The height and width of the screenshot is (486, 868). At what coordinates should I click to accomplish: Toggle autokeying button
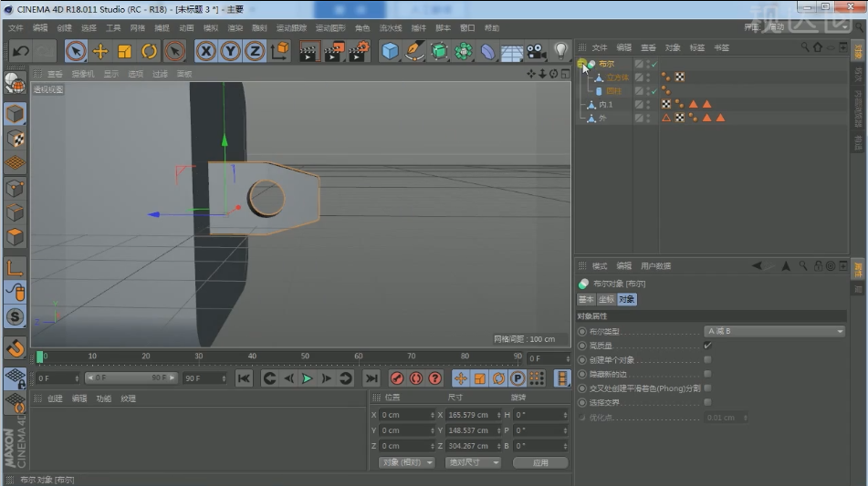click(416, 378)
